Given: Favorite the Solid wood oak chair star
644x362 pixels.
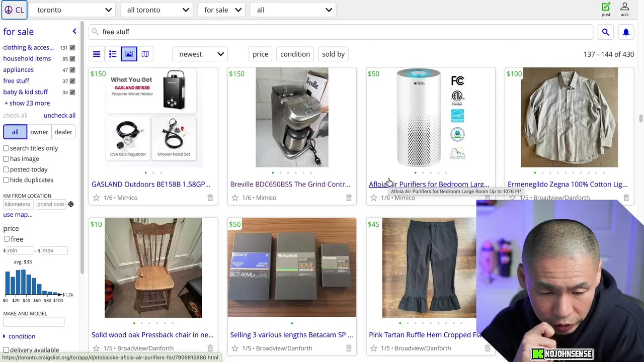Looking at the screenshot, I should point(96,348).
